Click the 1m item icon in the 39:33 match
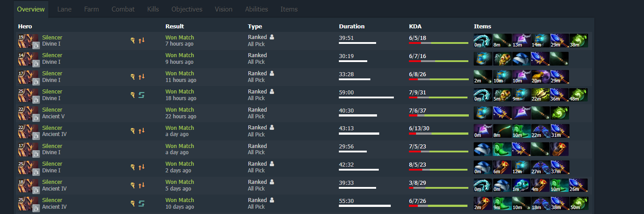The image size is (644, 214). point(521,185)
